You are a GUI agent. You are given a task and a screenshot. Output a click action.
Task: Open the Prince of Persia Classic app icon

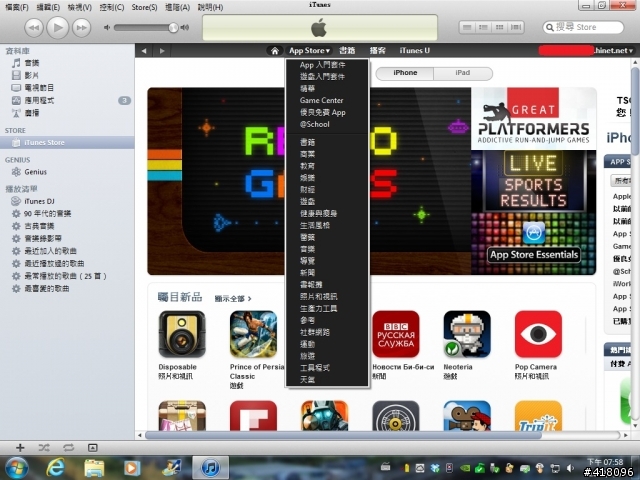point(253,334)
